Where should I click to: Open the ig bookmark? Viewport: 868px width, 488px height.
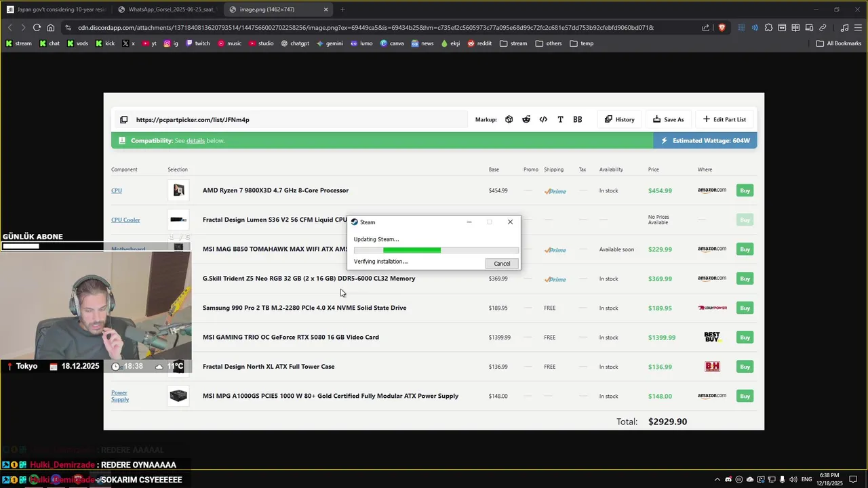coord(172,43)
